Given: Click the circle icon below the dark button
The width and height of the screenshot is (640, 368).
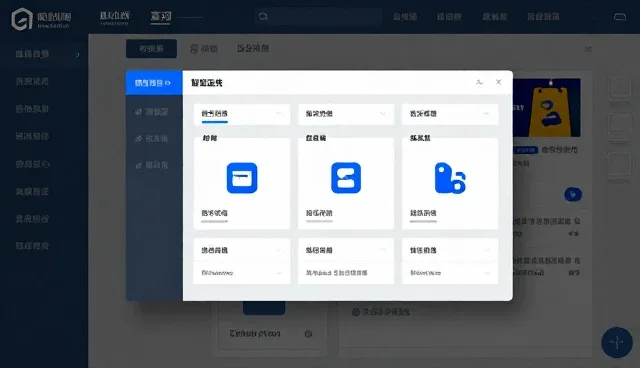Looking at the screenshot, I should click(x=309, y=334).
